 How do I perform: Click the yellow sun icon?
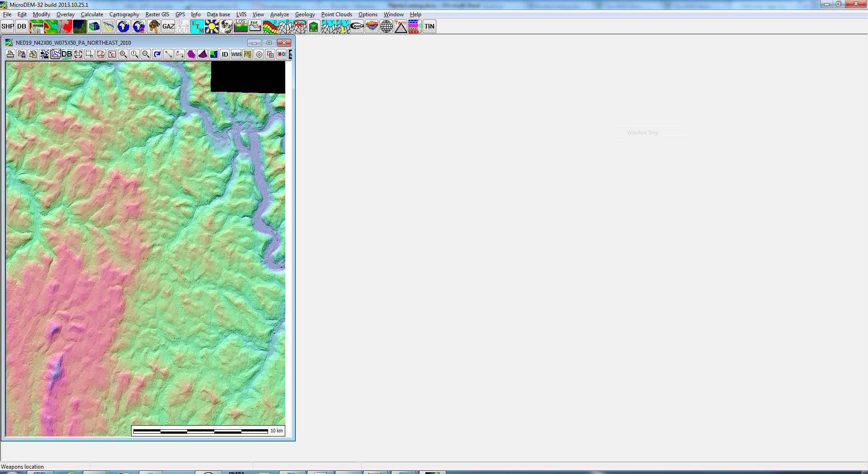(212, 27)
